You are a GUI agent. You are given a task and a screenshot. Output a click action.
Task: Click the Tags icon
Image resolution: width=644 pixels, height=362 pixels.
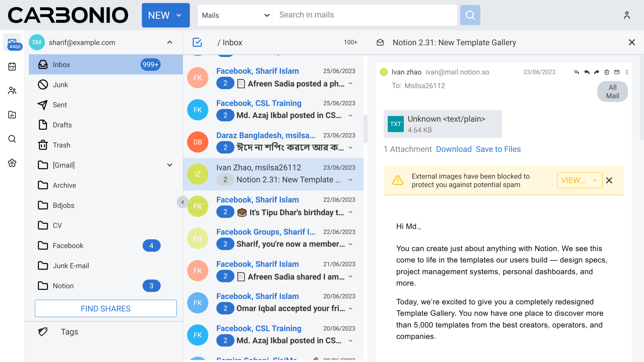tap(43, 332)
